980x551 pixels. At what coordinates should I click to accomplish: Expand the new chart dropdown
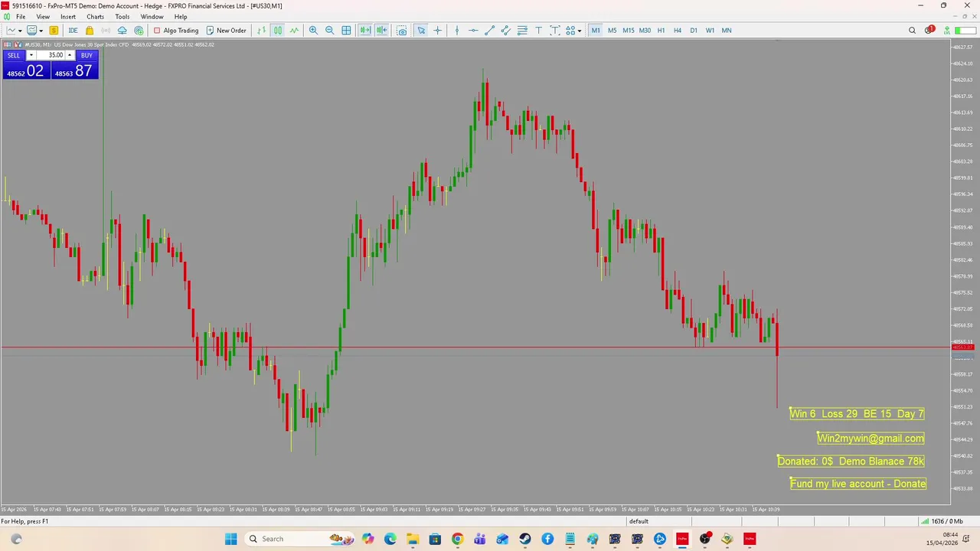pyautogui.click(x=20, y=31)
